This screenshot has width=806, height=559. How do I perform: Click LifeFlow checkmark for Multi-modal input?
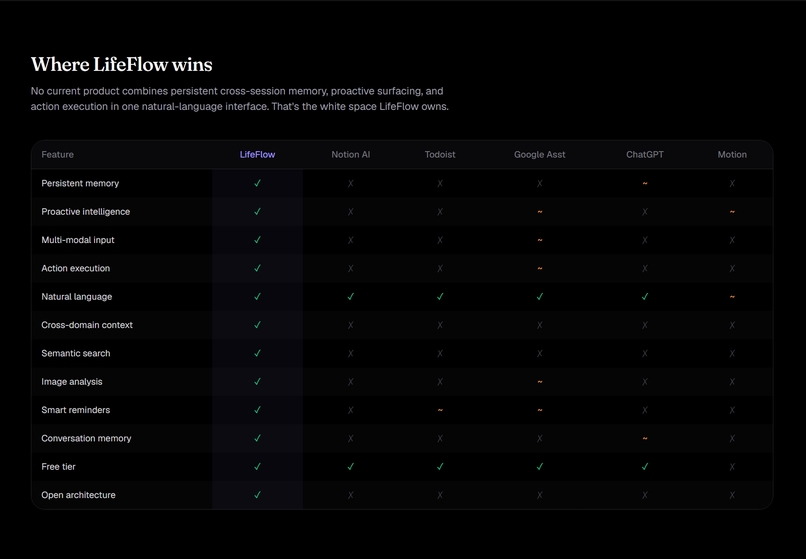[258, 240]
